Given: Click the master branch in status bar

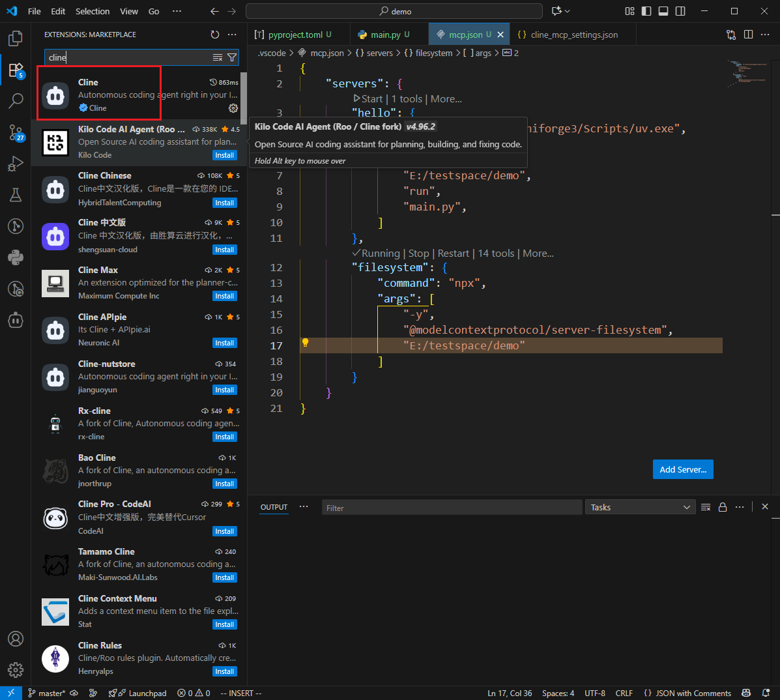Looking at the screenshot, I should click(48, 693).
